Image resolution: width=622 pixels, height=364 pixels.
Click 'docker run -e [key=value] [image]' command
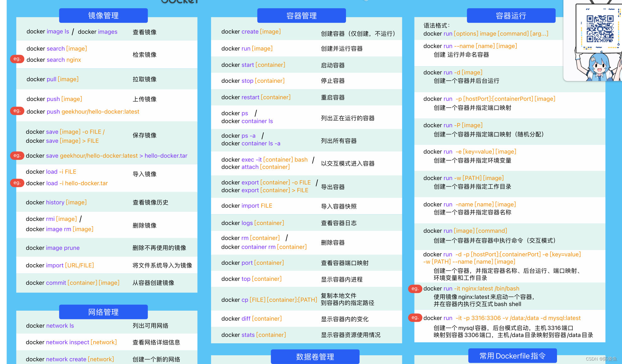pyautogui.click(x=470, y=152)
